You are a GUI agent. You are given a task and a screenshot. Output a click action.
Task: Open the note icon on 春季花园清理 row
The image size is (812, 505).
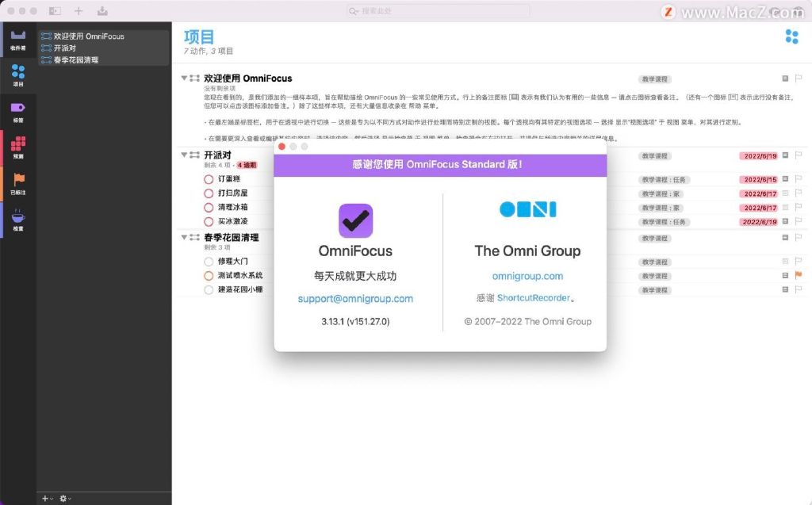pyautogui.click(x=785, y=237)
